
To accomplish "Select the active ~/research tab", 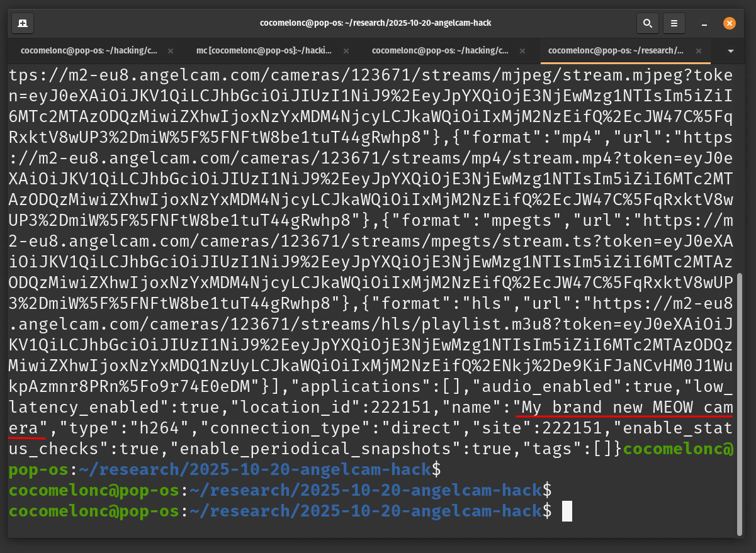I will [x=615, y=50].
